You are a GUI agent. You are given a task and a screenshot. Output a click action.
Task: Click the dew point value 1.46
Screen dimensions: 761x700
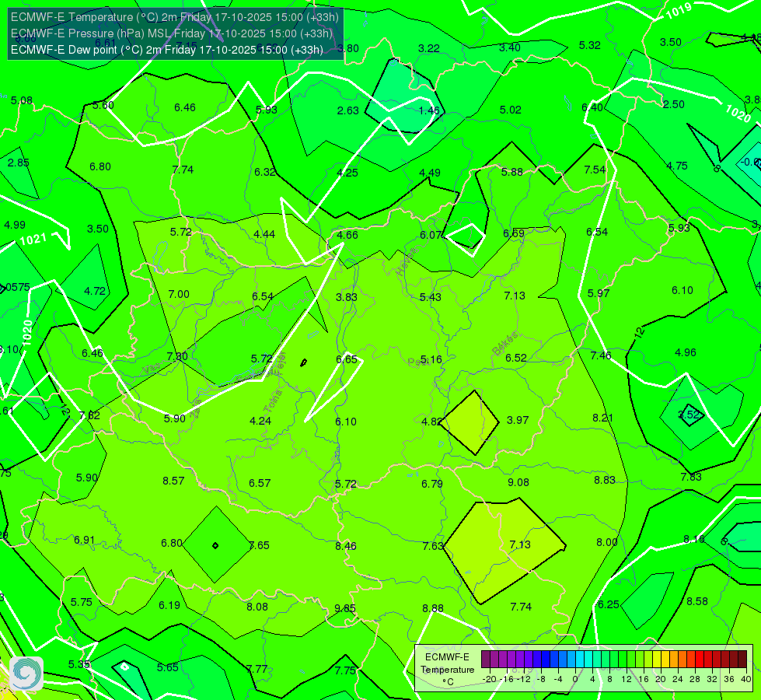[x=429, y=110]
